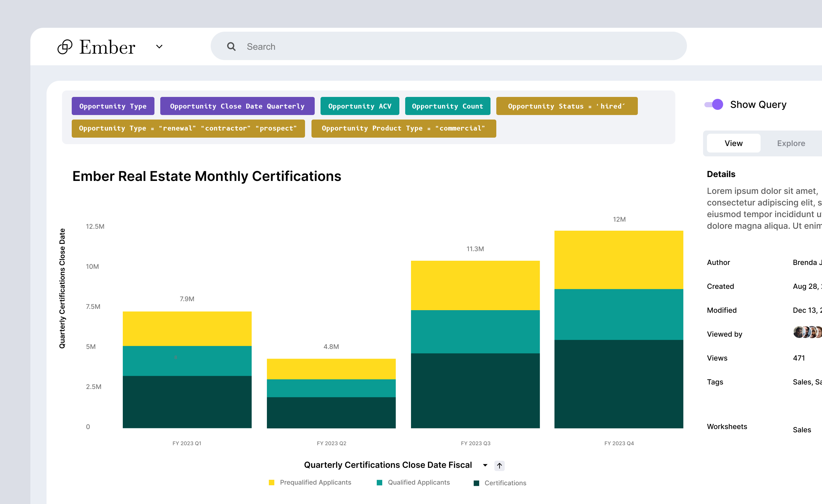The image size is (822, 504).
Task: Open Quarterly Certifications Close Date Fiscal dropdown
Action: pos(485,465)
